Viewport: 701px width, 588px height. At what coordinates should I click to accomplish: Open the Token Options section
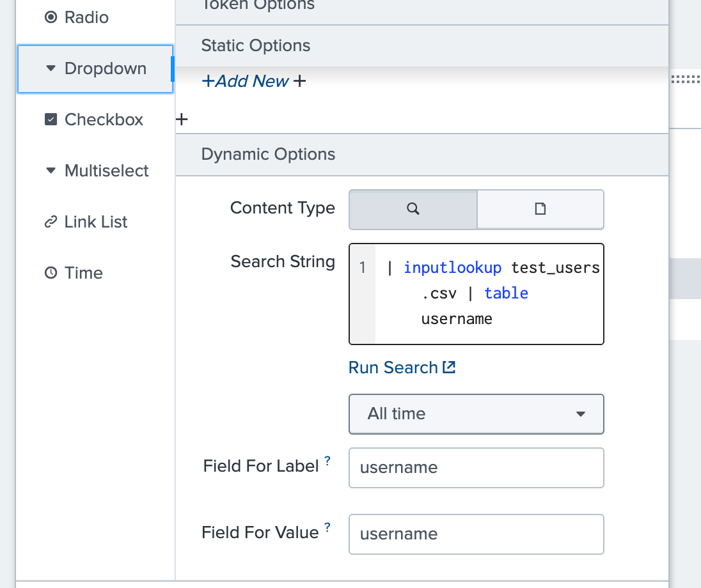point(258,5)
